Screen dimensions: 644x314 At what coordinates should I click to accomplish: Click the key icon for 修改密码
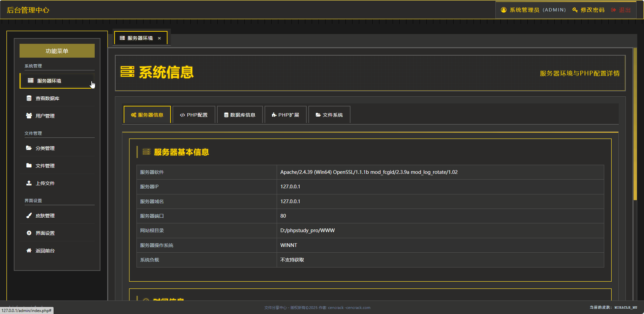pos(575,10)
